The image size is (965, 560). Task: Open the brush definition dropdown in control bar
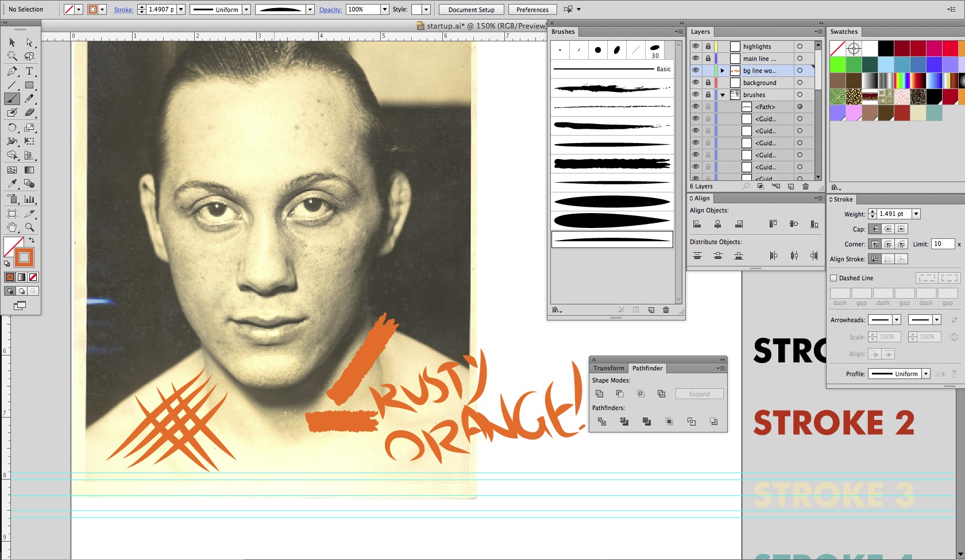pyautogui.click(x=310, y=10)
